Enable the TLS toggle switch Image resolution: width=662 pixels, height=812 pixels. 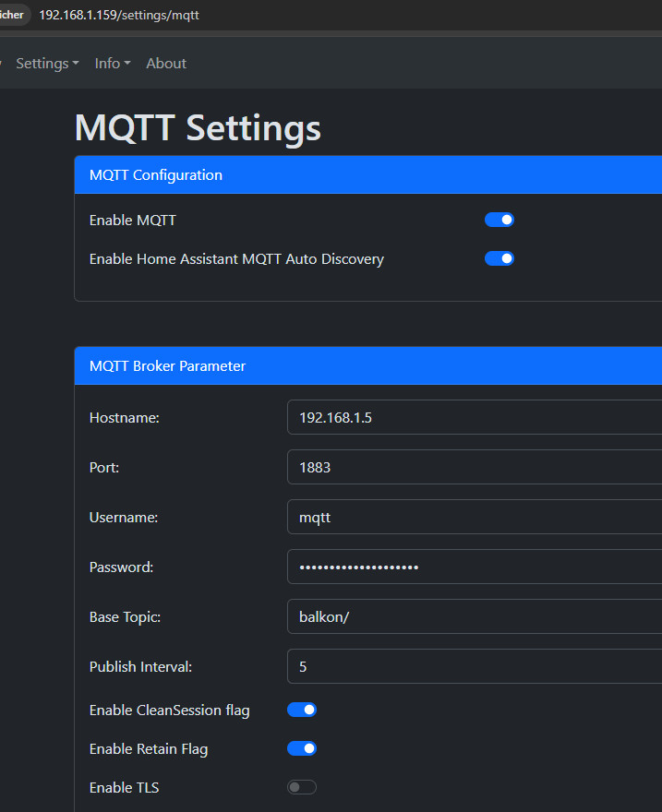[x=302, y=787]
